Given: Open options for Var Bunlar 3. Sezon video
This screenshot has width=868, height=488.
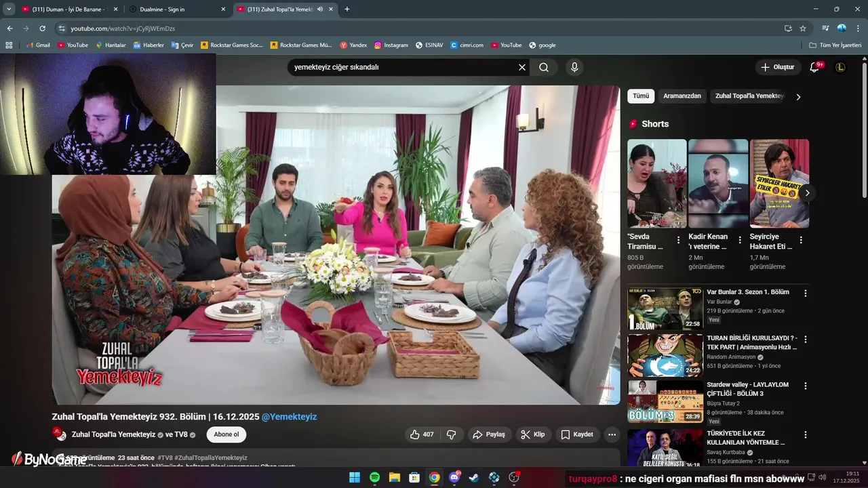Looking at the screenshot, I should (x=806, y=293).
